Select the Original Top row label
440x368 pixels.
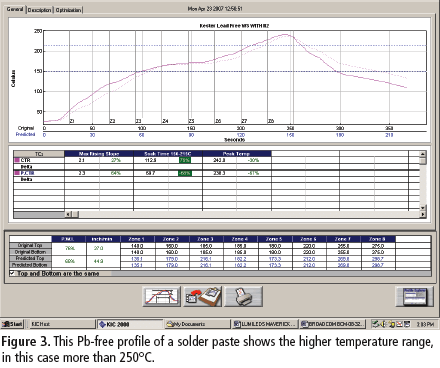pyautogui.click(x=30, y=245)
